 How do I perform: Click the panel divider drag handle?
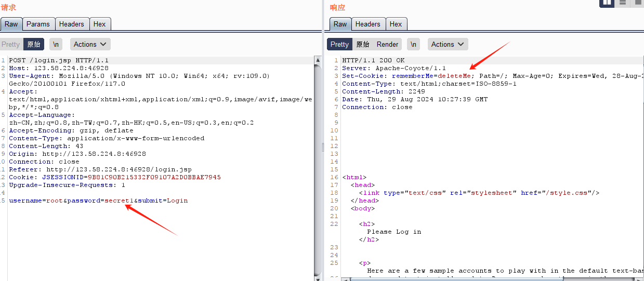coord(322,147)
